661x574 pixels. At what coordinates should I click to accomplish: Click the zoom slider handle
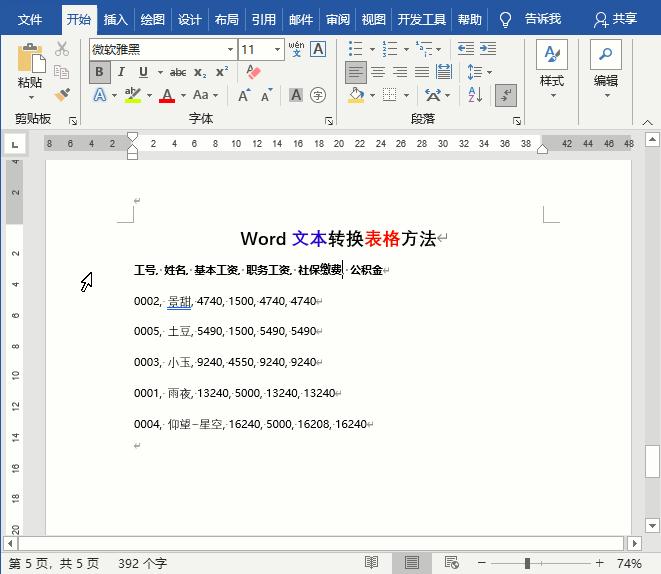(x=527, y=563)
